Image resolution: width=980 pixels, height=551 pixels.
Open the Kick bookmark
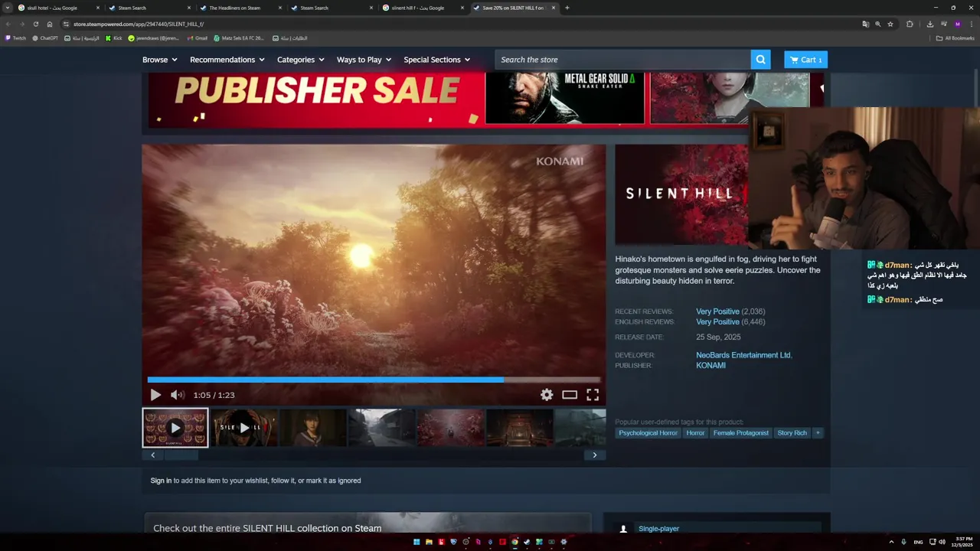(x=113, y=37)
